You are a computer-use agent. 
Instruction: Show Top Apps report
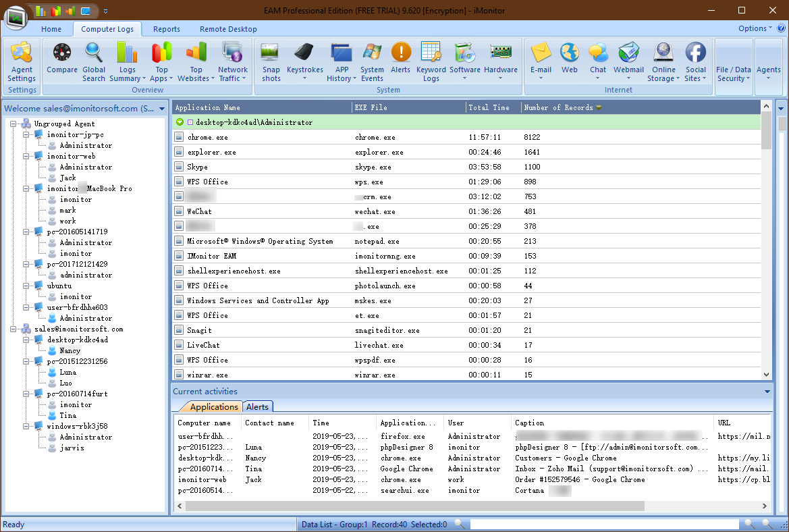[161, 62]
